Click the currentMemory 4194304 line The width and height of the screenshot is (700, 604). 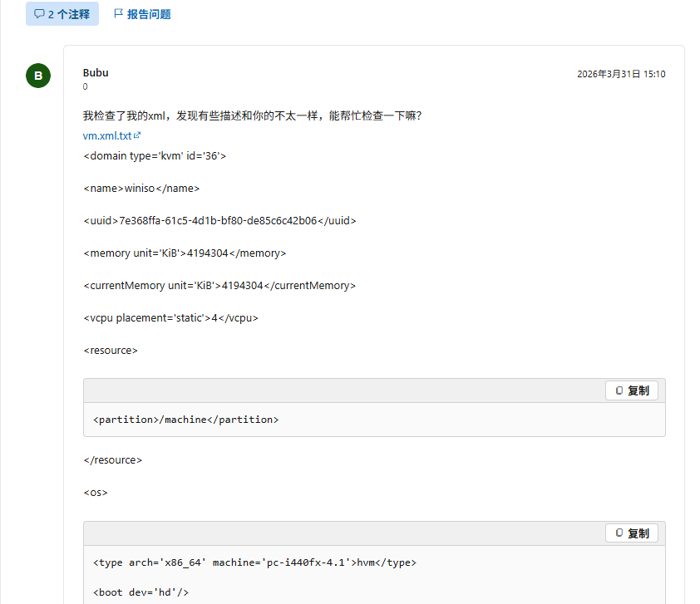pos(219,286)
